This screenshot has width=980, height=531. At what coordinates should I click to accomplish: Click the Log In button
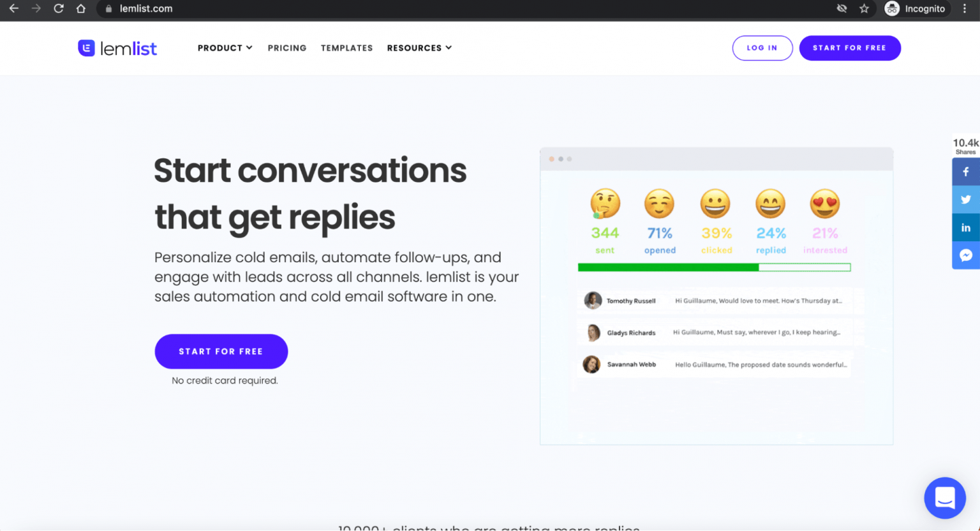pos(762,48)
